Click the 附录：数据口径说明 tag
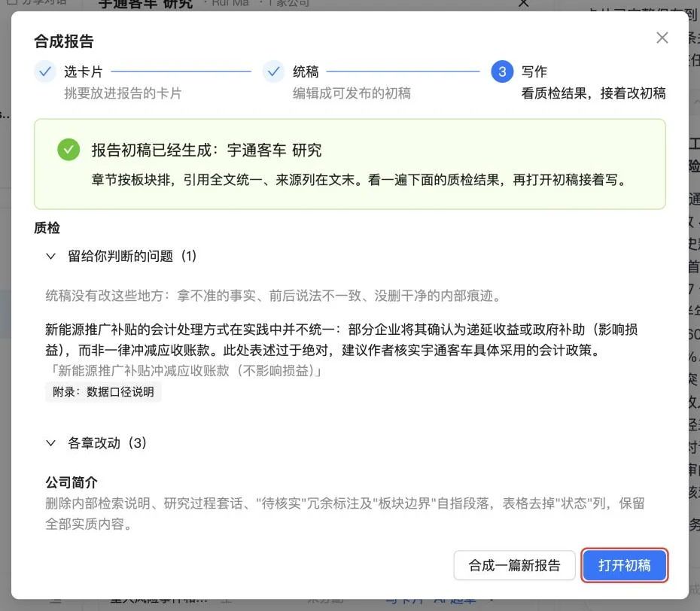 (x=103, y=392)
